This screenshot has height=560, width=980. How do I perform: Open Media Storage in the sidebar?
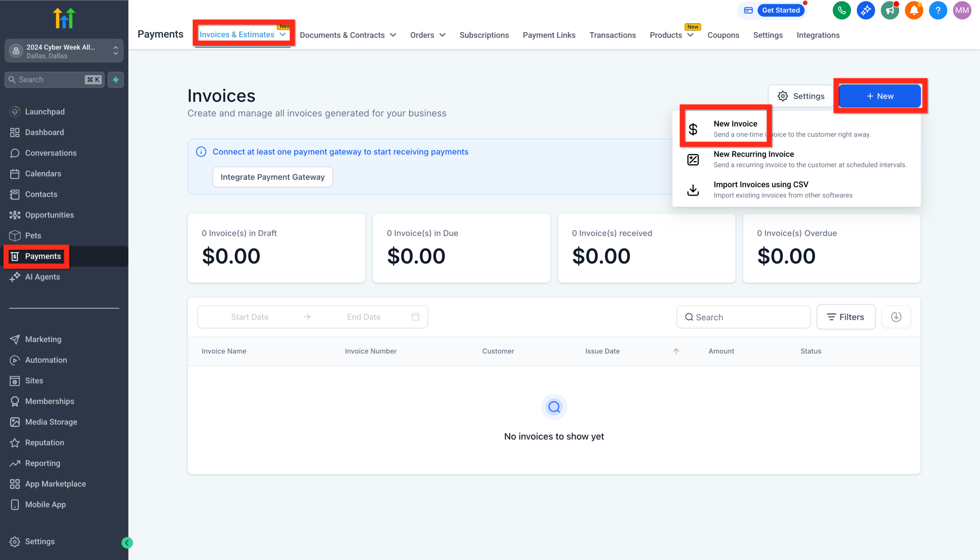[x=51, y=422]
